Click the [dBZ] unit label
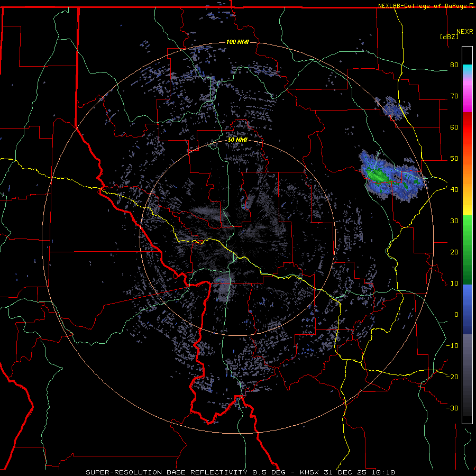Viewport: 476px width, 476px height. point(449,37)
